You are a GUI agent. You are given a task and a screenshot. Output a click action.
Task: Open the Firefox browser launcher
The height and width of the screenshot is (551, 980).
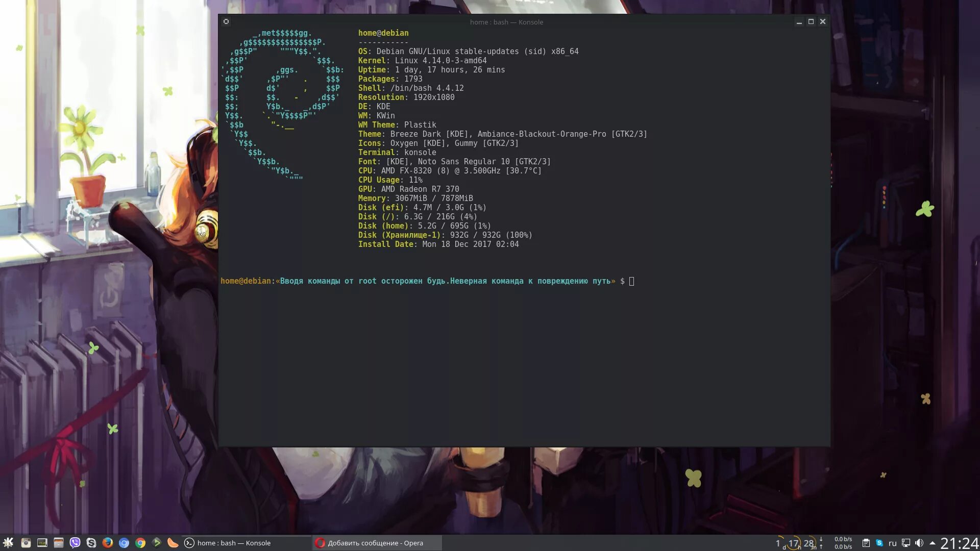[x=108, y=543]
